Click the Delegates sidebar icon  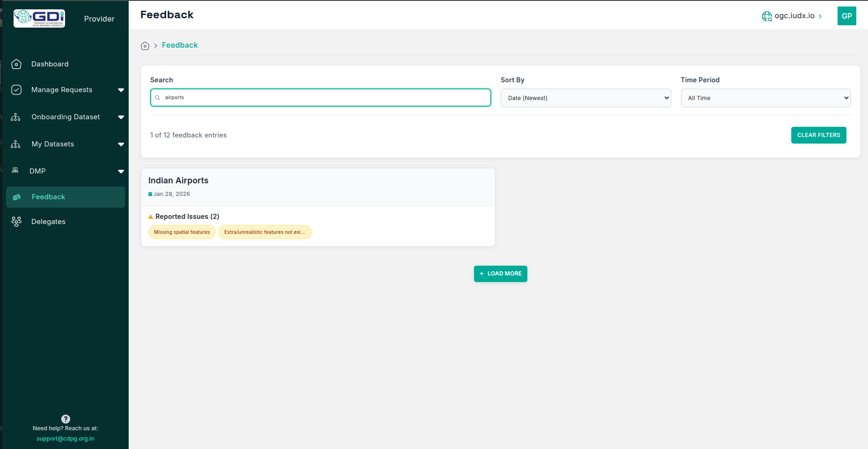[x=16, y=222]
